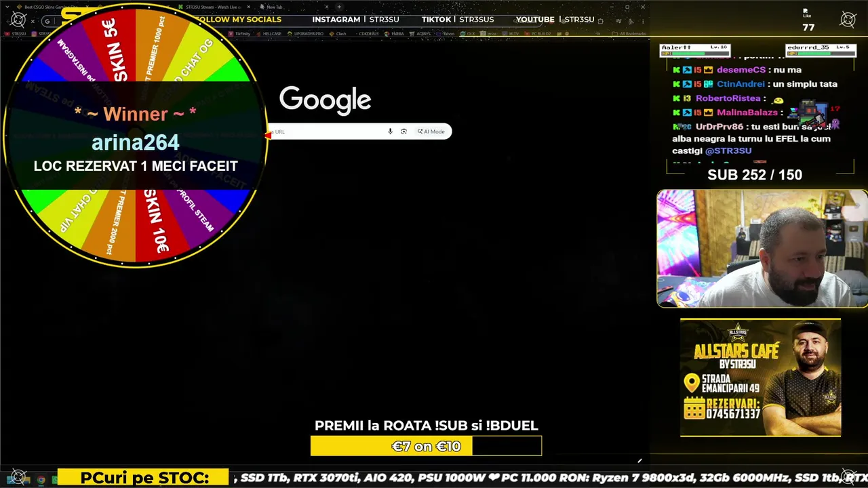Open the OLX bookmark
Screen dimensions: 868x488
point(468,33)
